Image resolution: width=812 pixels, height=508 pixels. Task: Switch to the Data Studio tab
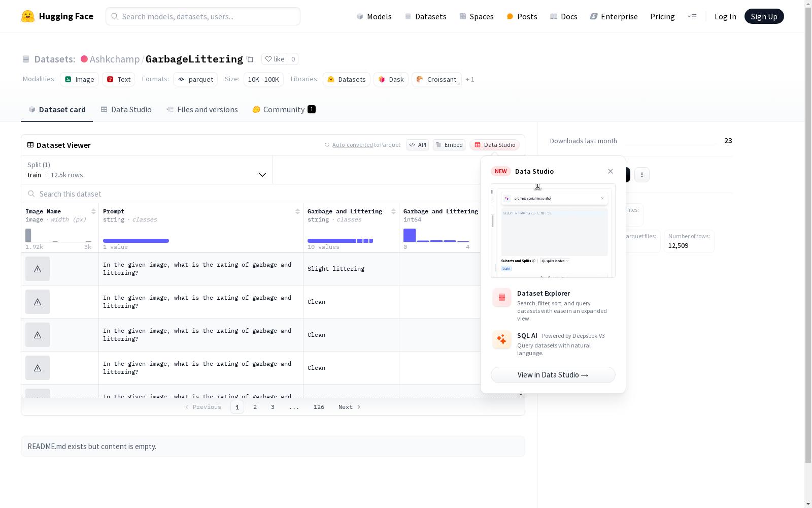pyautogui.click(x=126, y=110)
